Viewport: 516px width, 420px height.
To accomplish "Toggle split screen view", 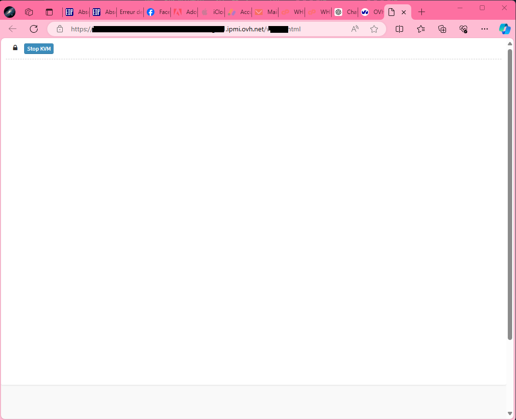I will [399, 29].
